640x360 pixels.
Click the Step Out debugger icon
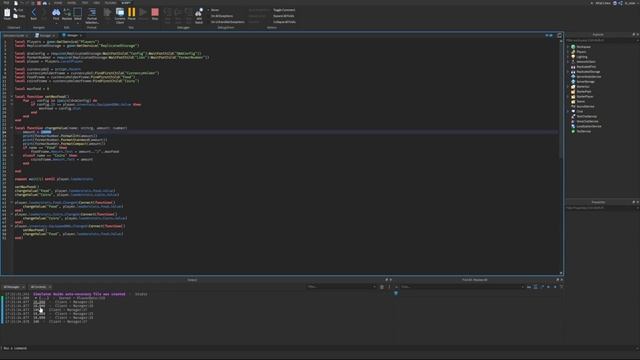click(x=188, y=16)
